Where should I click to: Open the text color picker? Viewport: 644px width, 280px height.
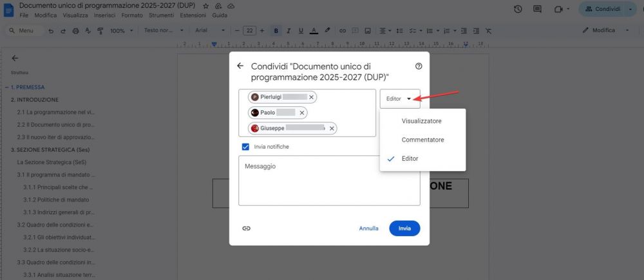314,31
